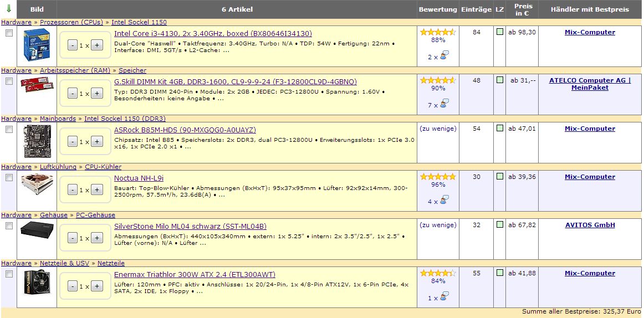Image resolution: width=644 pixels, height=318 pixels.
Task: Increase quantity of G.Skill DIMM Kit
Action: coord(96,94)
